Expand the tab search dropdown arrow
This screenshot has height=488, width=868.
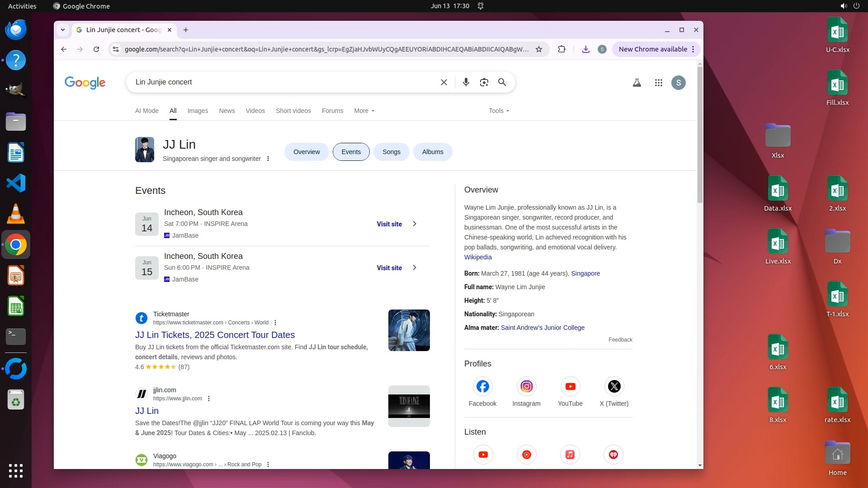pyautogui.click(x=63, y=30)
